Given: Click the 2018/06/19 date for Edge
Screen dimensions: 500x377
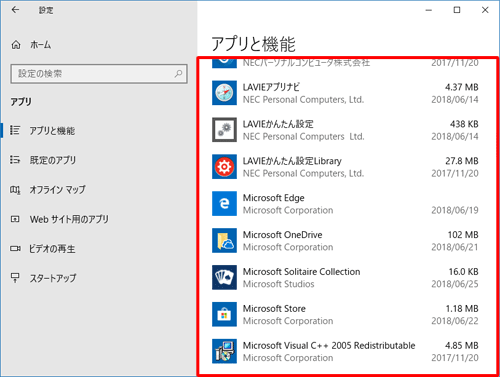Looking at the screenshot, I should pos(455,210).
